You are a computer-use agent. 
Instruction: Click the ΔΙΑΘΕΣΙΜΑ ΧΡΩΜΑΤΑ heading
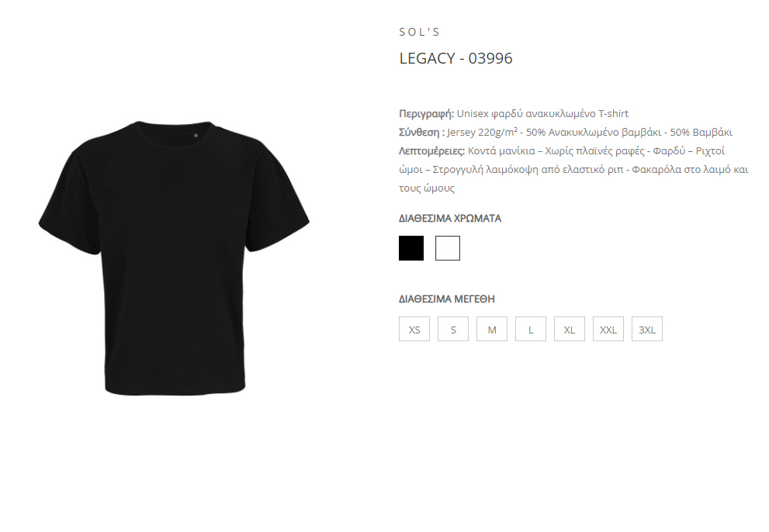[x=450, y=218]
